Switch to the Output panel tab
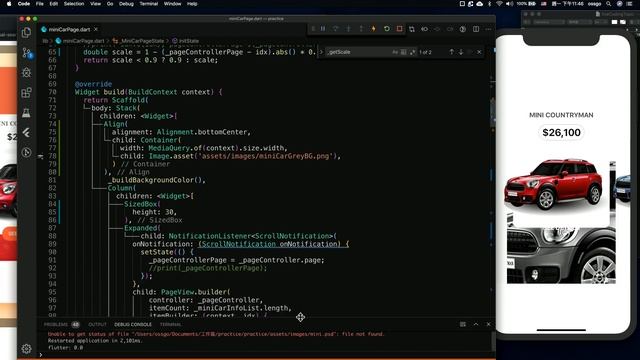 [98, 324]
